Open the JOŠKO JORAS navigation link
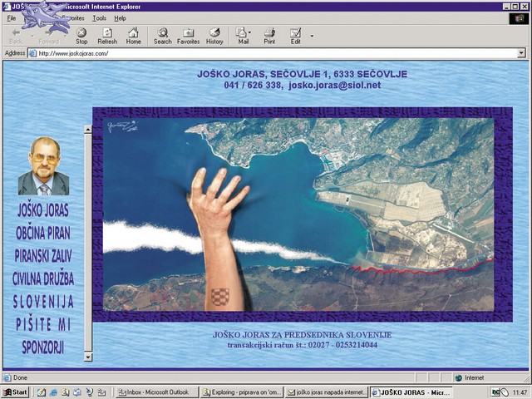Viewport: 532px width, 399px height. click(43, 210)
